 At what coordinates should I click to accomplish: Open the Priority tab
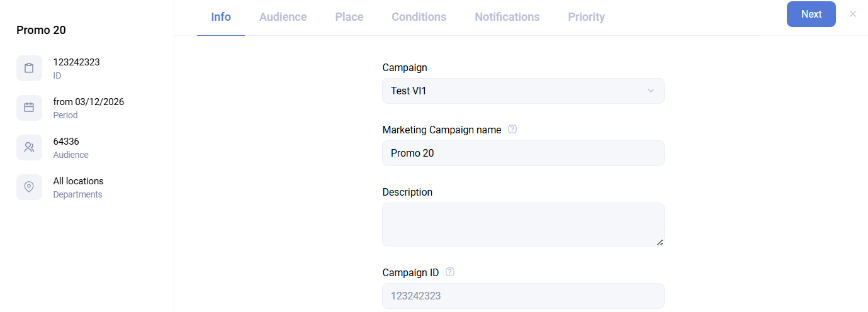tap(586, 17)
